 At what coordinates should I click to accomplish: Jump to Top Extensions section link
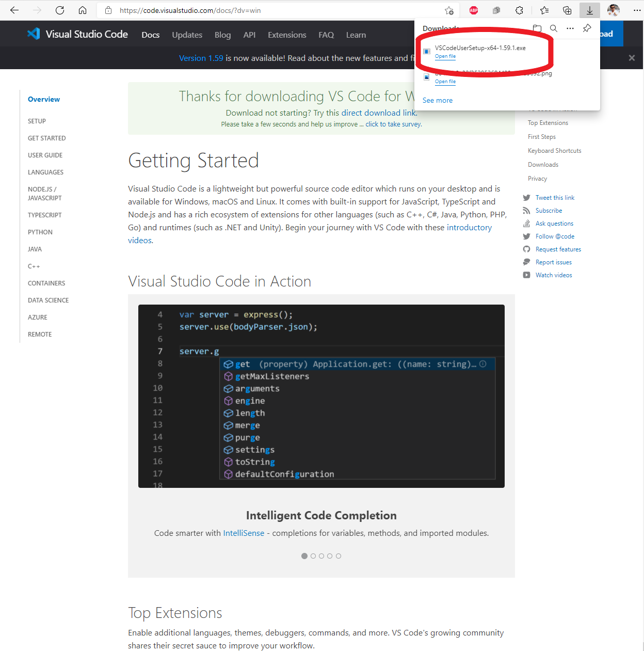pyautogui.click(x=548, y=123)
